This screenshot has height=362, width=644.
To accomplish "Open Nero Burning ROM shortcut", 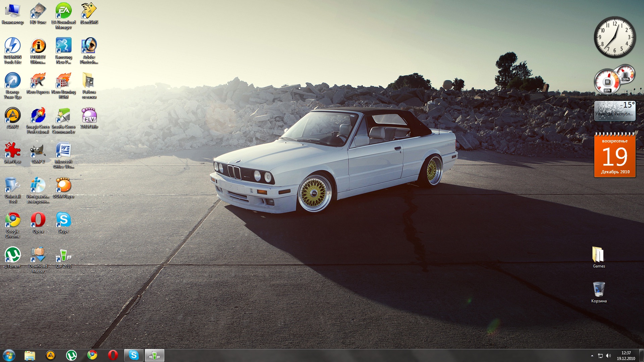I will pos(63,81).
